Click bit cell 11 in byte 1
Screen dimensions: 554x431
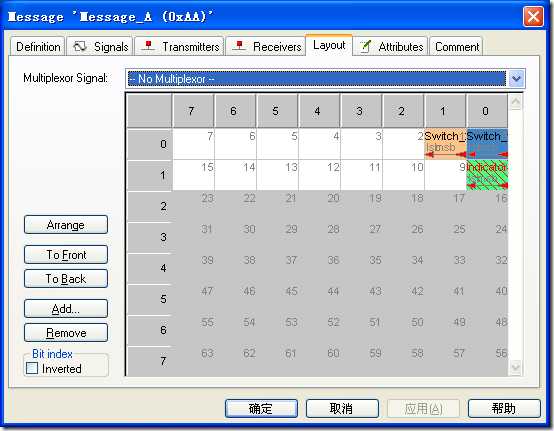[x=361, y=175]
